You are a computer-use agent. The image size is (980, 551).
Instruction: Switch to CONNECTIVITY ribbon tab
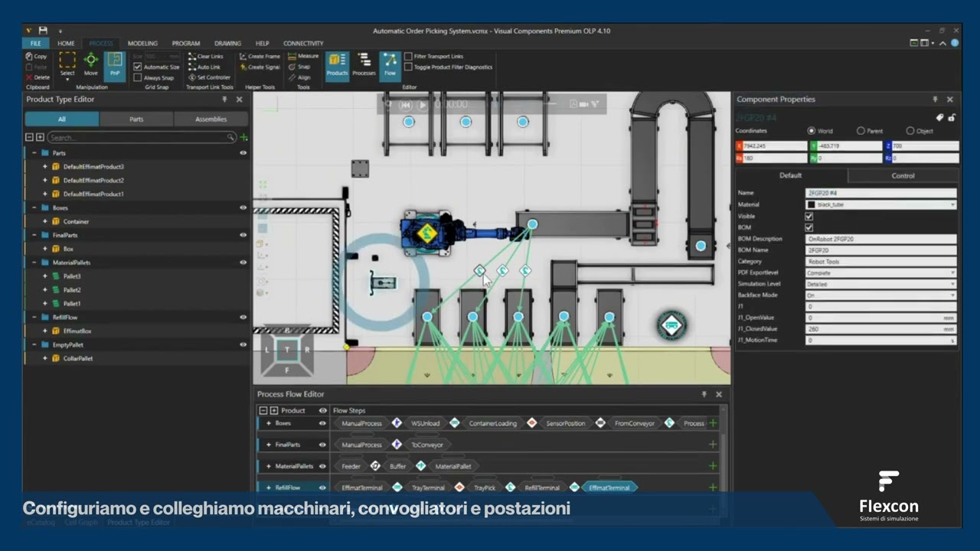point(303,44)
